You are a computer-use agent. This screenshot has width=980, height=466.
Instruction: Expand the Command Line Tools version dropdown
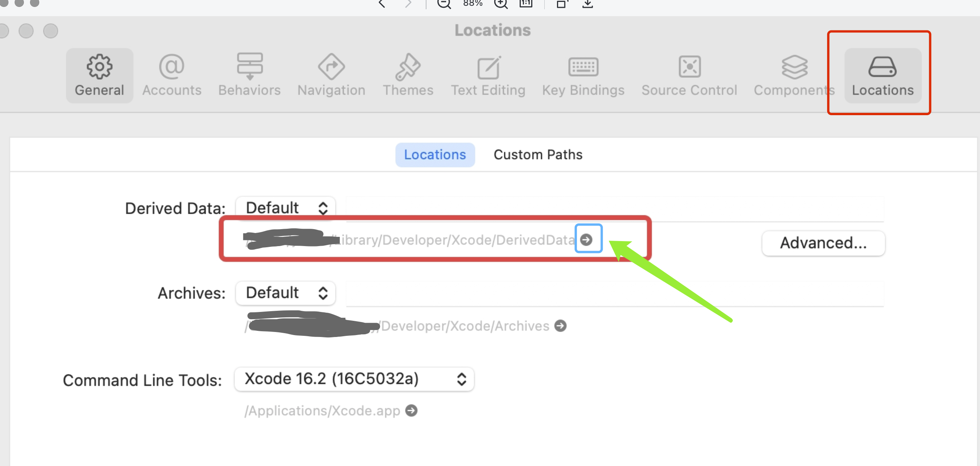(354, 379)
